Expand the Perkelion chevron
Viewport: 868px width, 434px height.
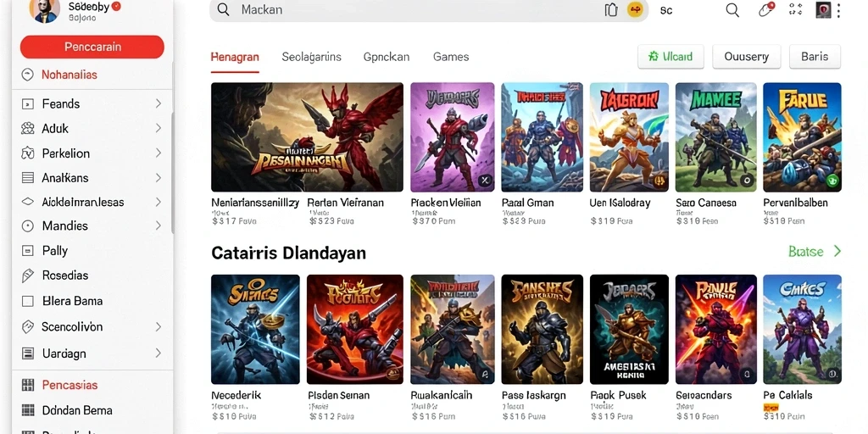[158, 153]
